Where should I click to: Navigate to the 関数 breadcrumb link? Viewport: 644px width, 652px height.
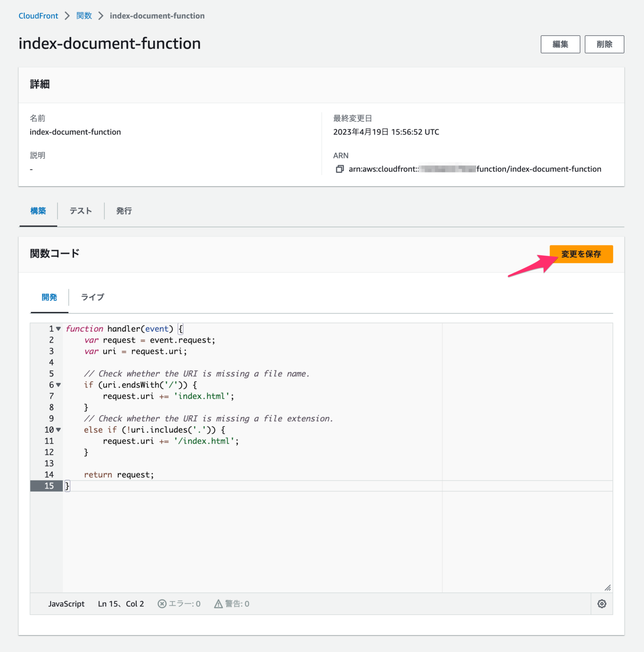pyautogui.click(x=84, y=16)
